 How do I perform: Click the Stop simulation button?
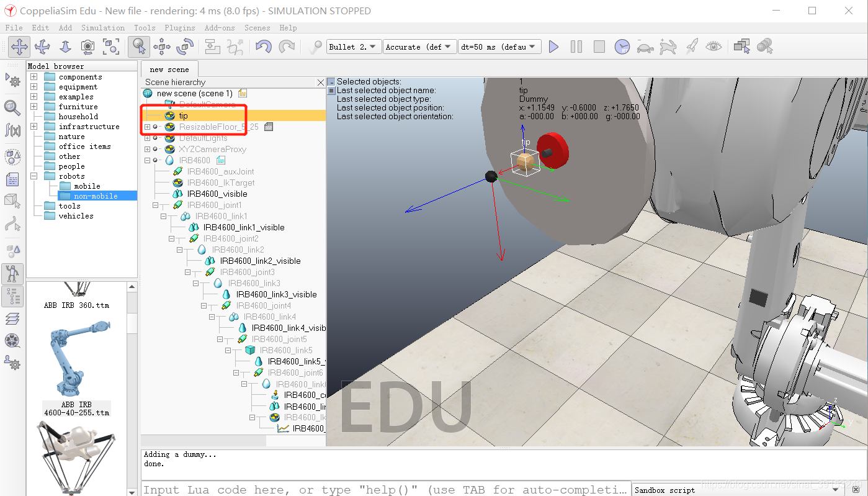(x=599, y=47)
